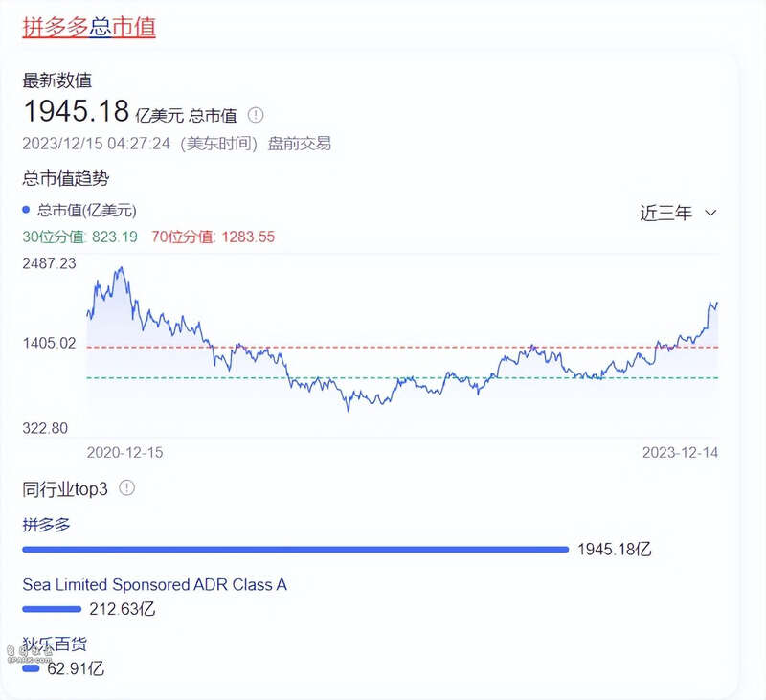Click the start date 2020-12-15
Screen dimensions: 766x700
(125, 452)
